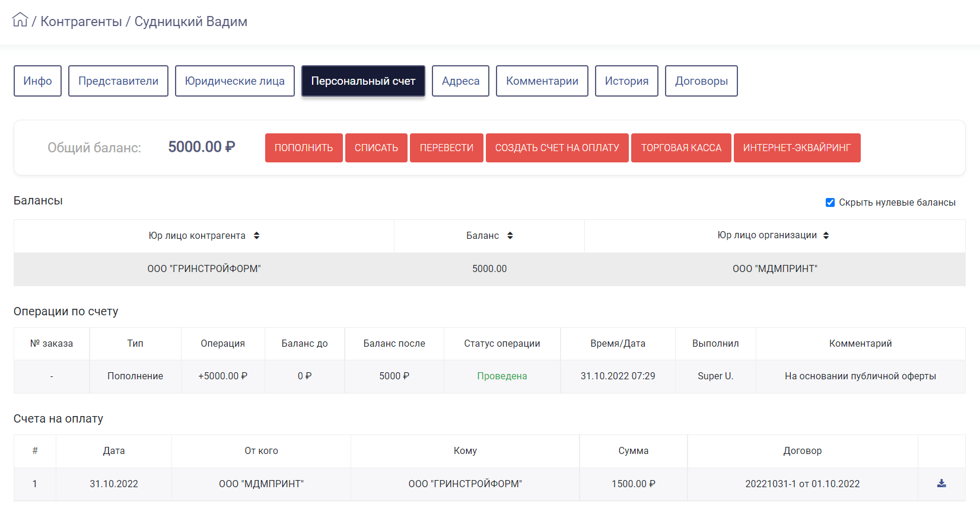The image size is (980, 518).
Task: Uncheck Скрыть нулевые балансы checkbox
Action: [x=831, y=203]
